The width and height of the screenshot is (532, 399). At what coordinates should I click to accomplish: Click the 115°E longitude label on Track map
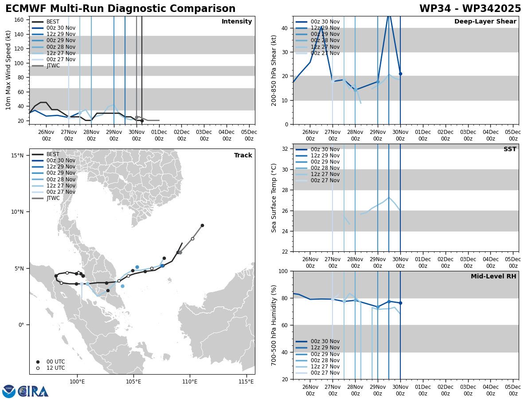[x=246, y=382]
